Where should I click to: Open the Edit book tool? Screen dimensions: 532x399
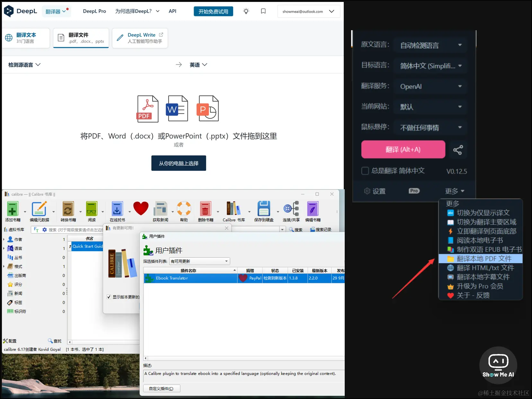coord(313,209)
